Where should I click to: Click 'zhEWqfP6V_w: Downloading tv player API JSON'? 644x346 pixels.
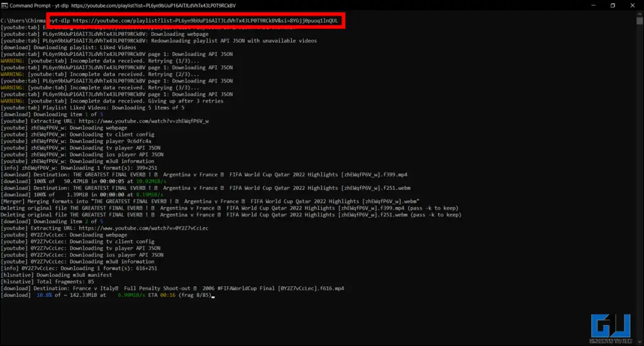point(80,148)
